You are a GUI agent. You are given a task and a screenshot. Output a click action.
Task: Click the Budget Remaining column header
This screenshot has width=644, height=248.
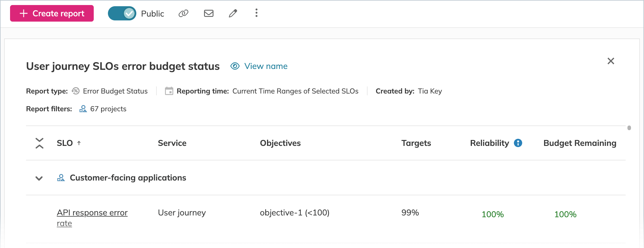(x=580, y=143)
